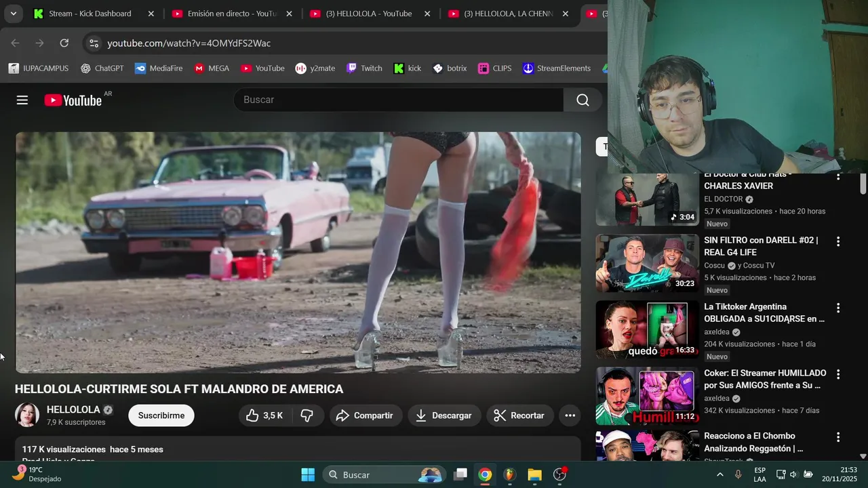
Task: Close the (3) HELLOLOLA - YouTube tab
Action: coord(427,14)
